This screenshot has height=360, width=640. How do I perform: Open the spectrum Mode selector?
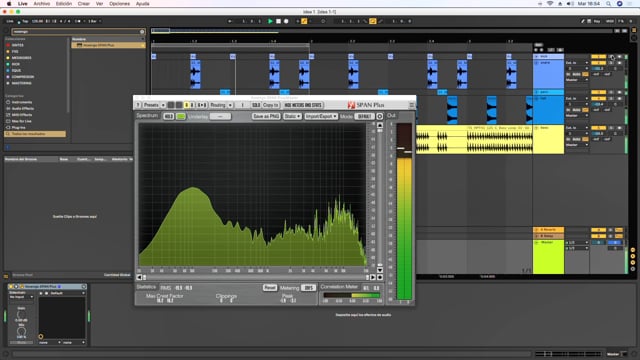point(364,117)
